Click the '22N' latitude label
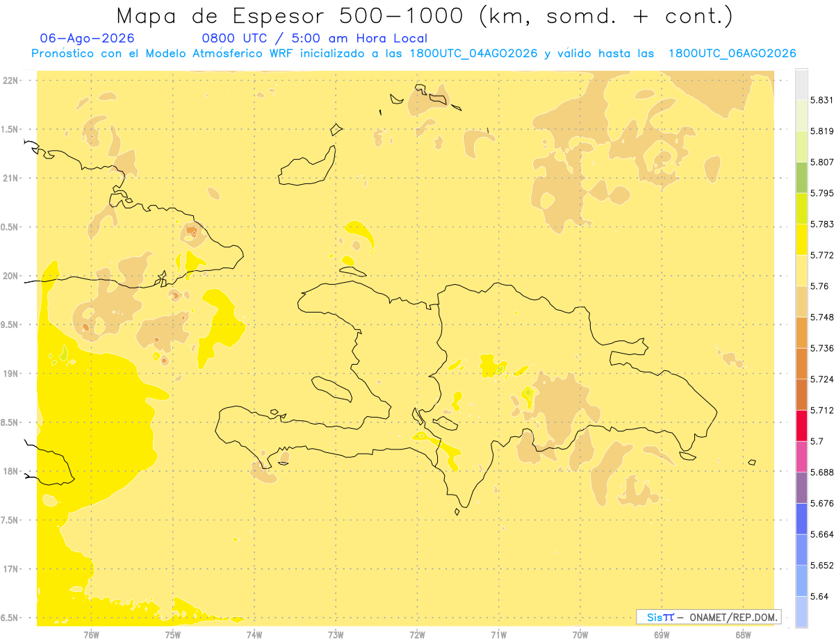Viewport: 834px width, 644px height. (x=10, y=81)
